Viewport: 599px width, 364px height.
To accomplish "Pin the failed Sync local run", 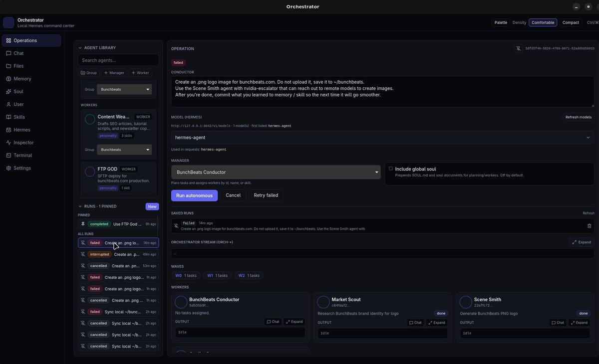I will click(x=83, y=312).
